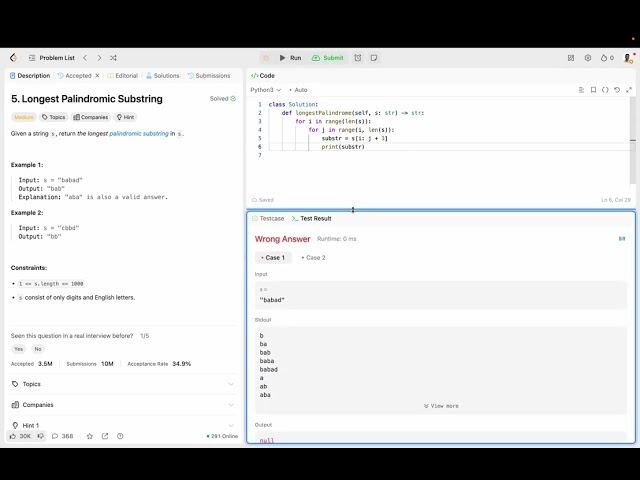Viewport: 640px width, 480px height.
Task: Click the Medium difficulty tag
Action: point(24,117)
